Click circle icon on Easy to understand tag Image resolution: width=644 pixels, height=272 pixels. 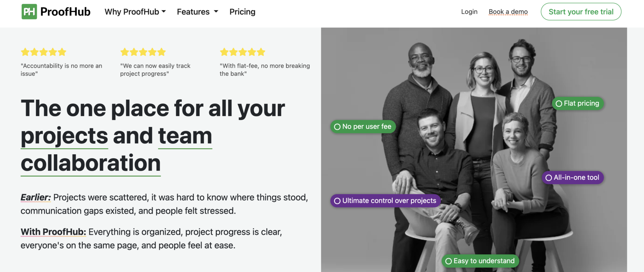[448, 261]
